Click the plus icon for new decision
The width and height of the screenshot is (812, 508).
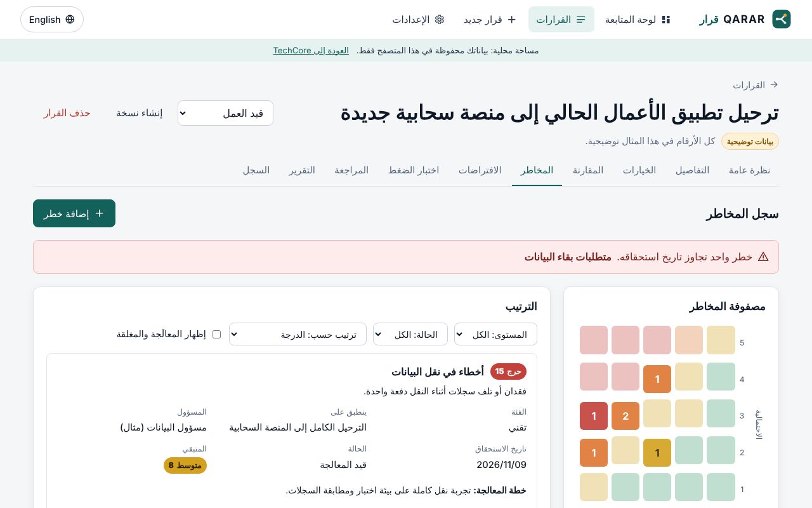click(512, 20)
